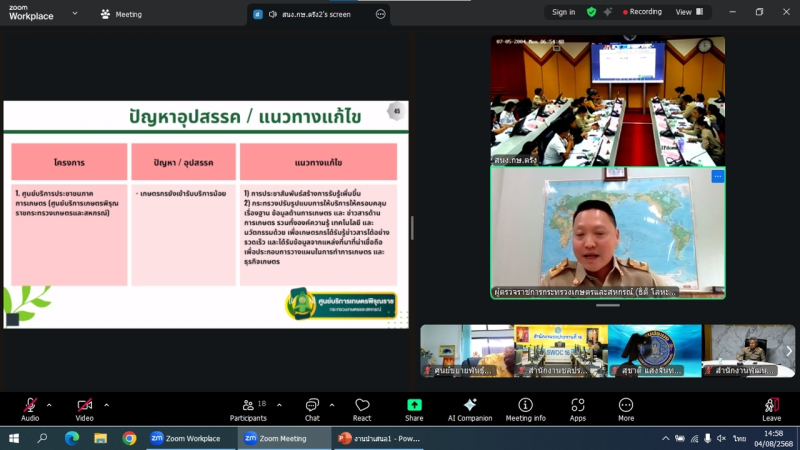
Task: Click the Sign in button
Action: pyautogui.click(x=563, y=12)
